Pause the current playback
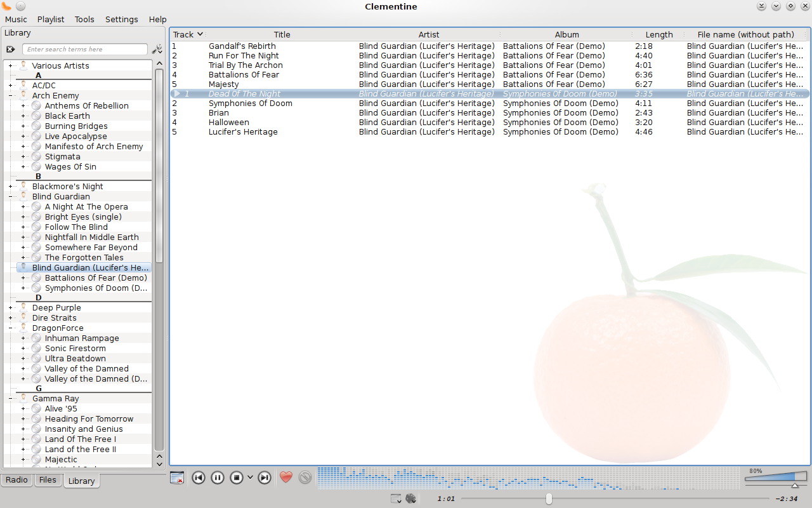812x508 pixels. point(218,478)
